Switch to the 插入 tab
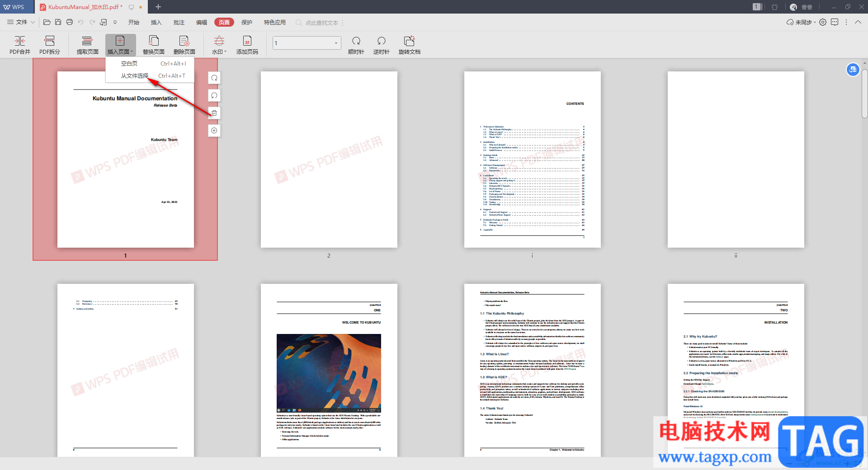The height and width of the screenshot is (470, 868). pyautogui.click(x=156, y=22)
